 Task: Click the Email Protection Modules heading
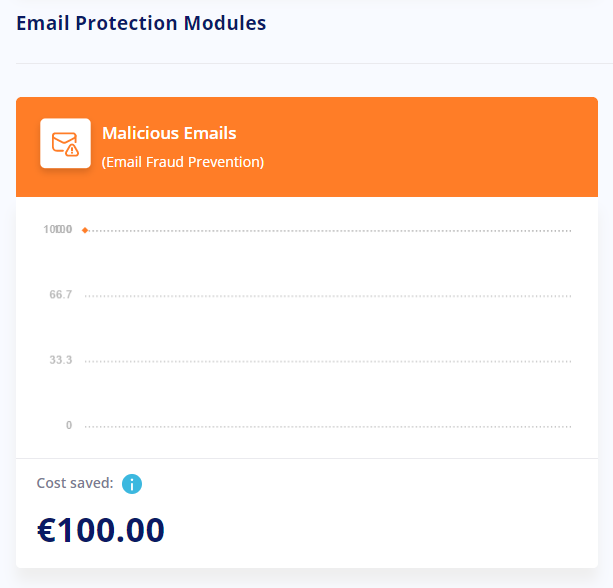click(141, 23)
